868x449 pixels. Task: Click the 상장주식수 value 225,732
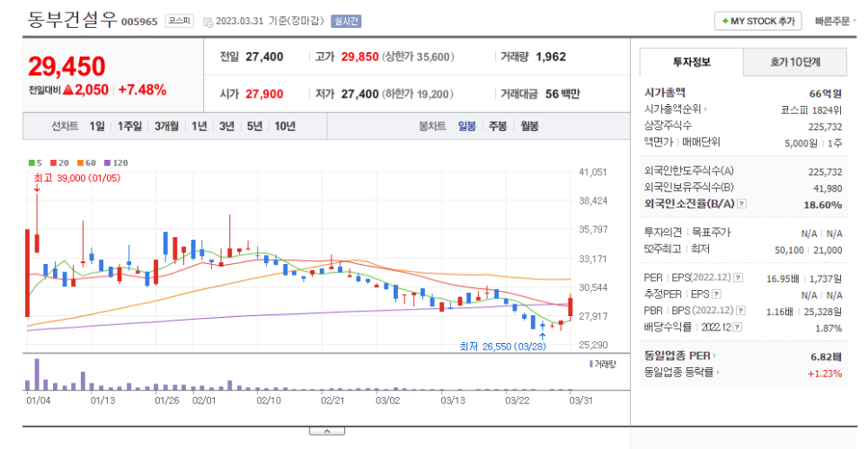[825, 127]
